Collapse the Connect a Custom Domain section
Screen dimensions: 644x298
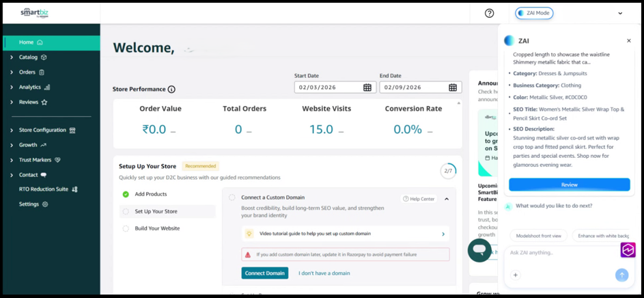tap(447, 199)
